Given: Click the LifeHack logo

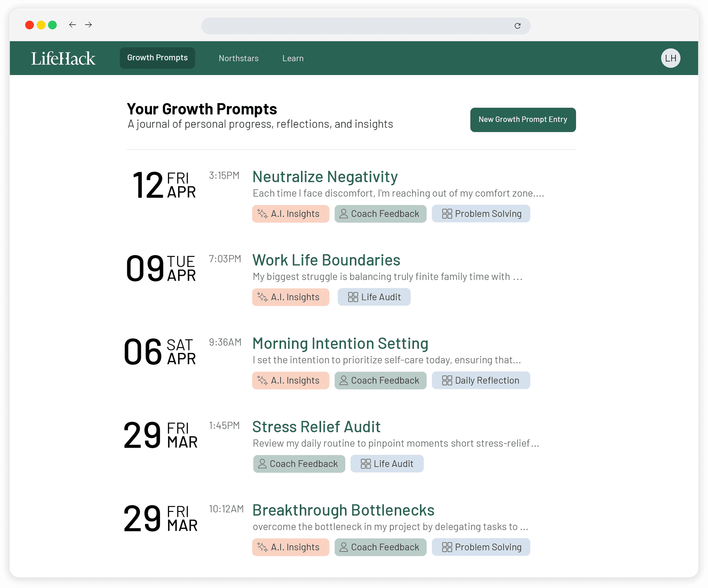Looking at the screenshot, I should [x=63, y=58].
